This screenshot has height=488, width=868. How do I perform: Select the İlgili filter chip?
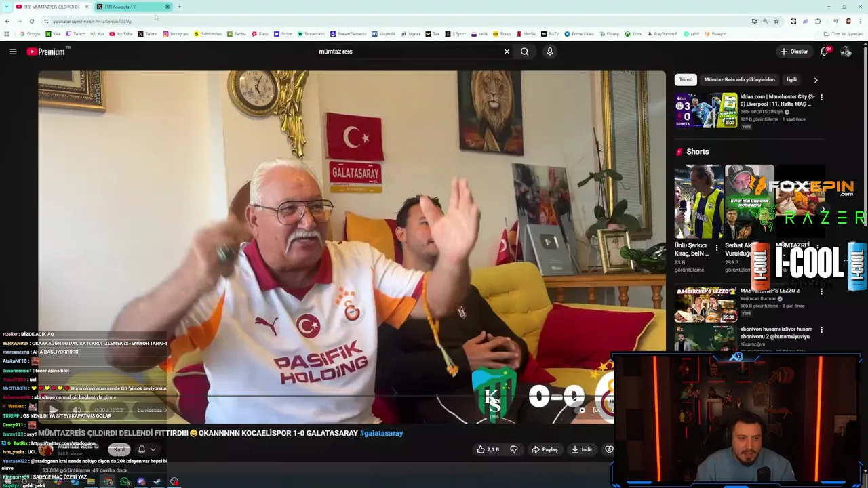(791, 80)
